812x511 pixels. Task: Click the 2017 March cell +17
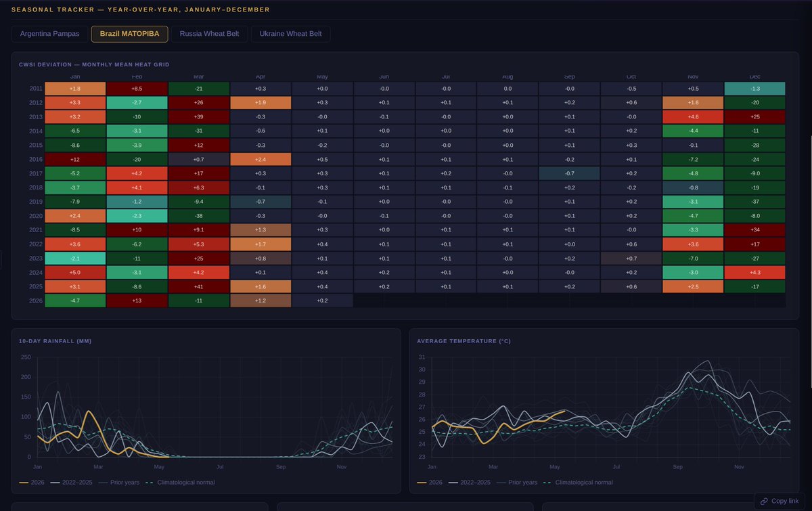pyautogui.click(x=199, y=173)
